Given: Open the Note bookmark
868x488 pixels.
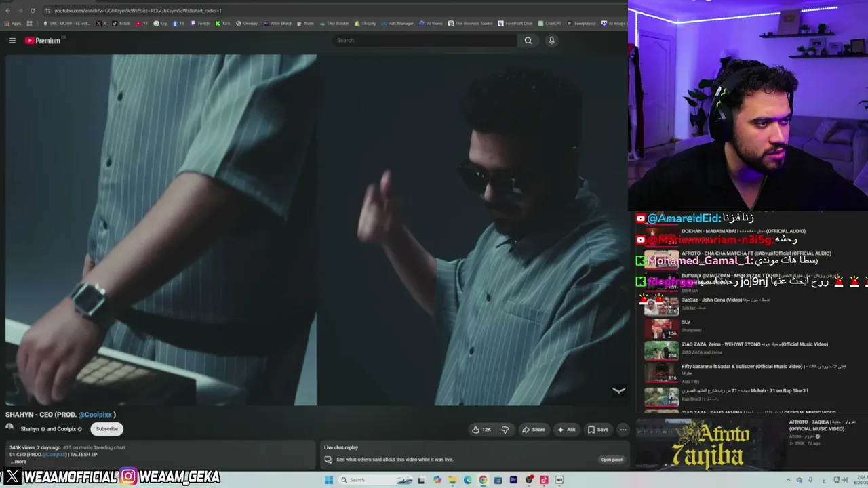Looking at the screenshot, I should pos(306,24).
